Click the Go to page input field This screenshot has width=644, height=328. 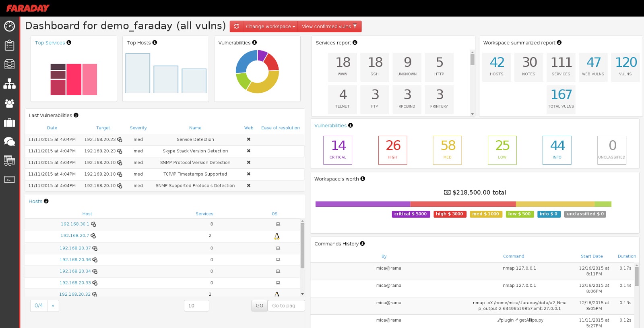(286, 306)
